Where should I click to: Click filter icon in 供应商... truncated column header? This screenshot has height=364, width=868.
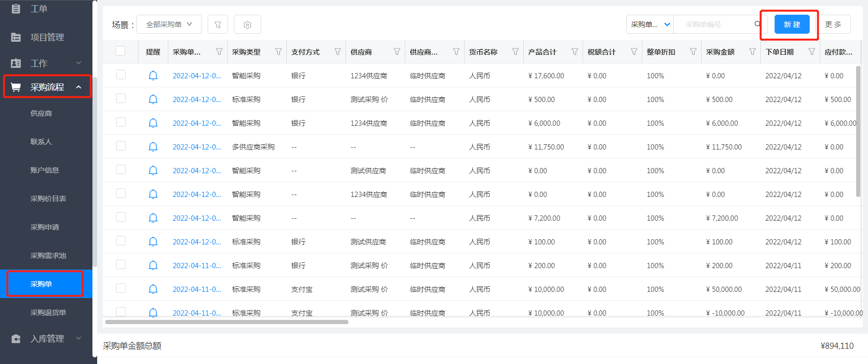pos(456,52)
